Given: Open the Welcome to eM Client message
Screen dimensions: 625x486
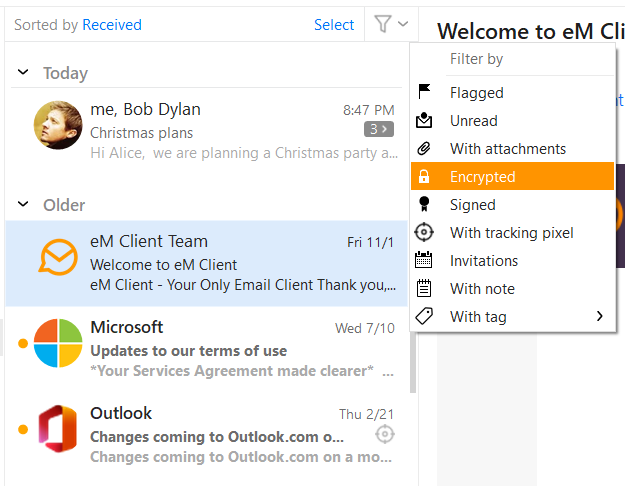Looking at the screenshot, I should [206, 263].
